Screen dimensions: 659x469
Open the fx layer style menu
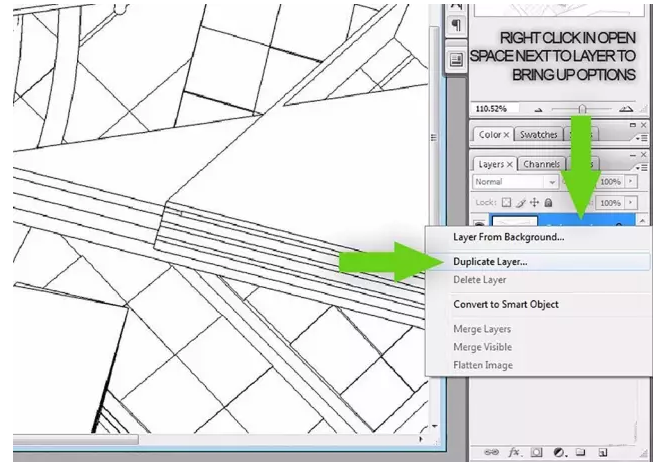(514, 453)
